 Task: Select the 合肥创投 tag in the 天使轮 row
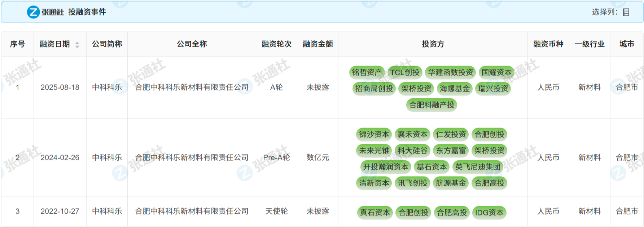[x=413, y=213]
